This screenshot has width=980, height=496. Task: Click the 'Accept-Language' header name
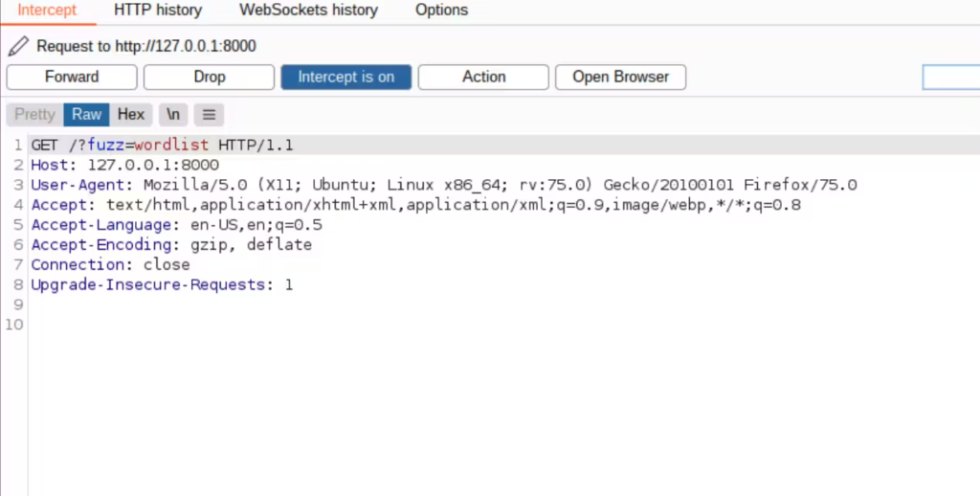(101, 225)
